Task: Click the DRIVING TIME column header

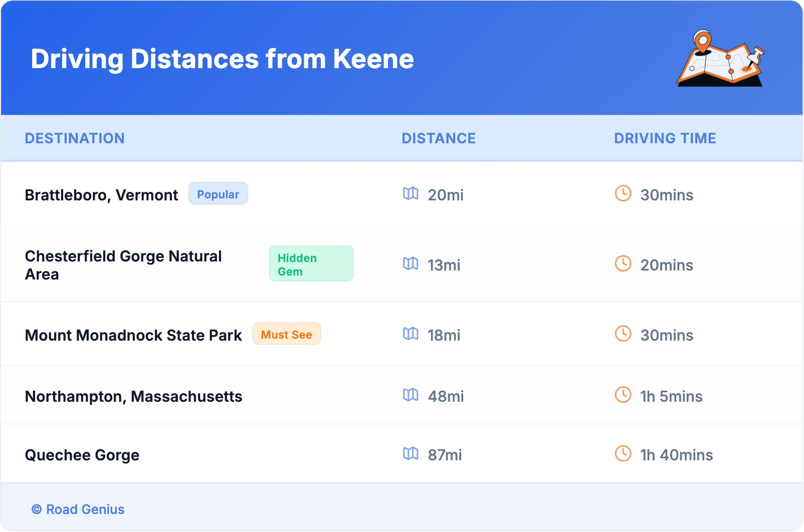Action: tap(665, 138)
